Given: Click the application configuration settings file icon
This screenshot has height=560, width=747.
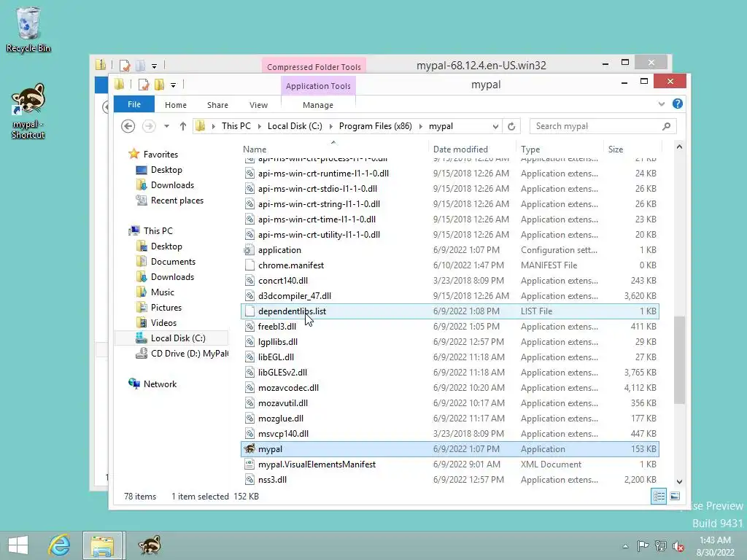Looking at the screenshot, I should pos(249,250).
